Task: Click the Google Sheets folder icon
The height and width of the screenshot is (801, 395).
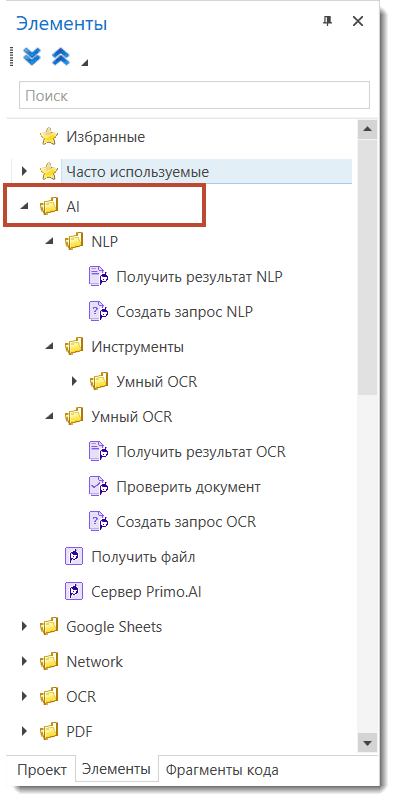Action: click(x=49, y=626)
